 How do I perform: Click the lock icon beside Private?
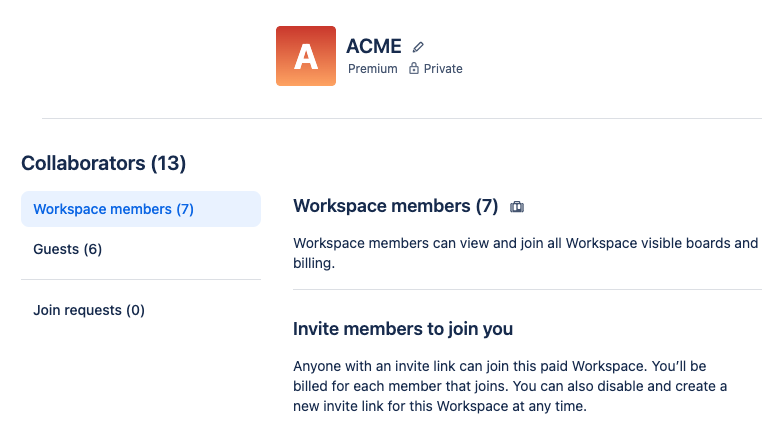coord(413,69)
